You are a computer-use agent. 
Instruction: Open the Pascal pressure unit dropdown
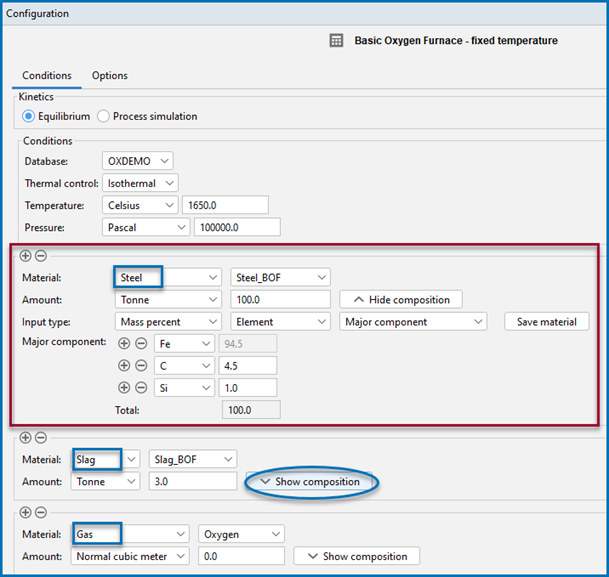tap(146, 227)
